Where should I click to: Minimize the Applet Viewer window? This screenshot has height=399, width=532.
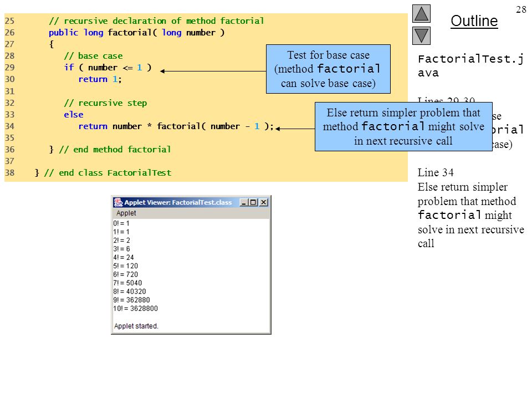(x=244, y=203)
